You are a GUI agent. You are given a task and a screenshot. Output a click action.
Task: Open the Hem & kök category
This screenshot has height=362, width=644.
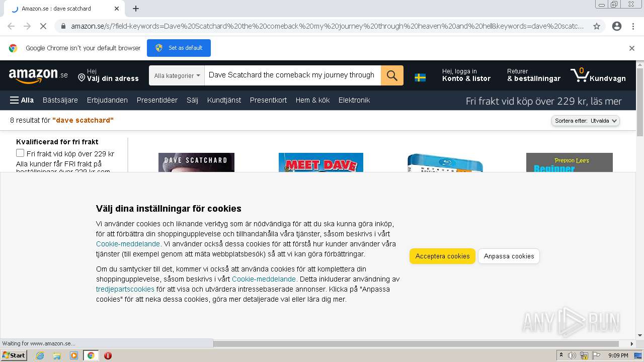pyautogui.click(x=312, y=100)
